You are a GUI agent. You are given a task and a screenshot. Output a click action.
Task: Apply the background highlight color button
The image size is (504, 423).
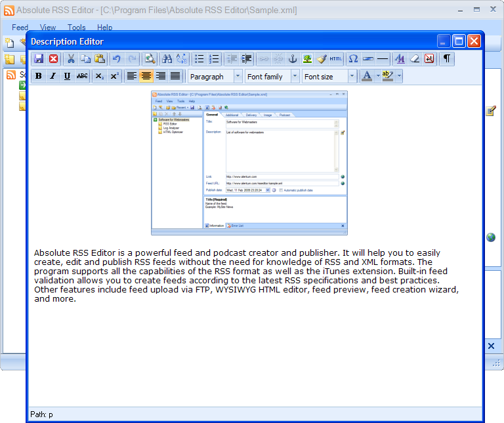[x=388, y=76]
